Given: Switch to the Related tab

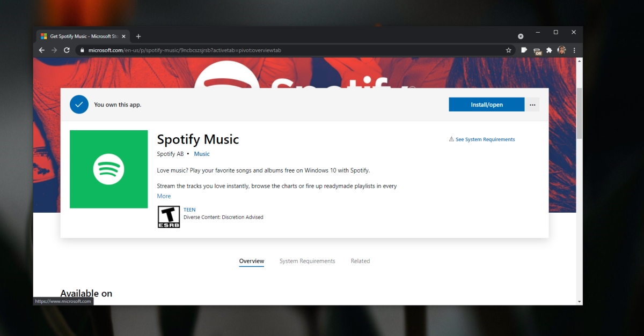Looking at the screenshot, I should pyautogui.click(x=360, y=261).
